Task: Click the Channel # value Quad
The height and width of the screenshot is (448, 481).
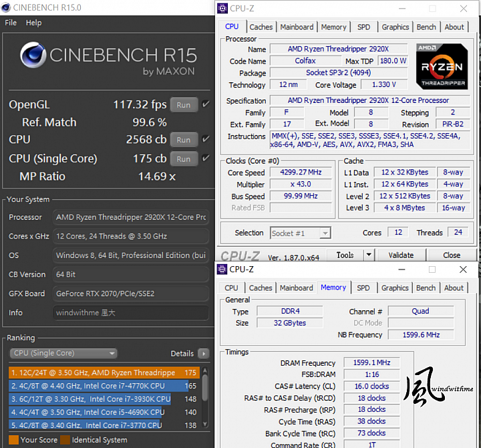Action: point(421,311)
